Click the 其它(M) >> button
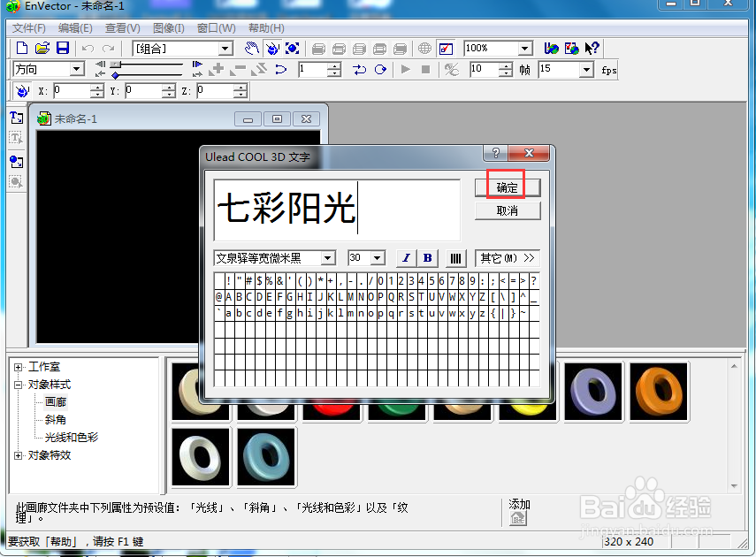The height and width of the screenshot is (557, 756). tap(508, 258)
